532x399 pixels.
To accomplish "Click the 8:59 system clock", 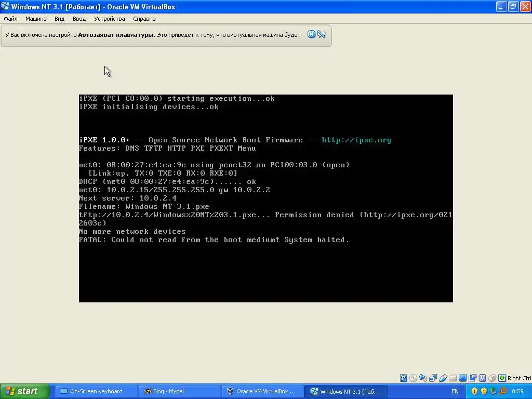I will 517,391.
